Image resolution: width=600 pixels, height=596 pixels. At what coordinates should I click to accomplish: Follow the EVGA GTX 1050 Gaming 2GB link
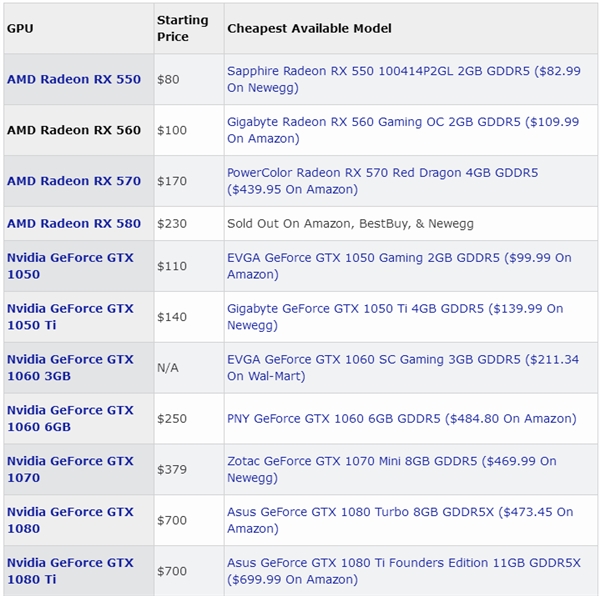[x=398, y=265]
